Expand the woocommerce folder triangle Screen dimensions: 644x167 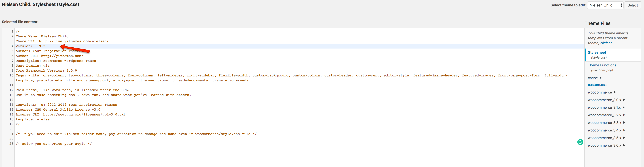coord(615,92)
